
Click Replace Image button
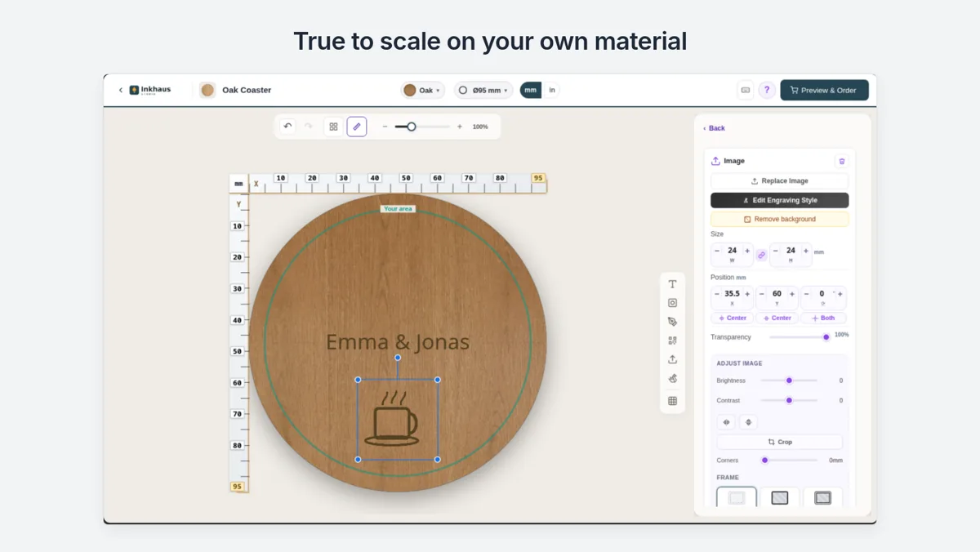pyautogui.click(x=779, y=180)
